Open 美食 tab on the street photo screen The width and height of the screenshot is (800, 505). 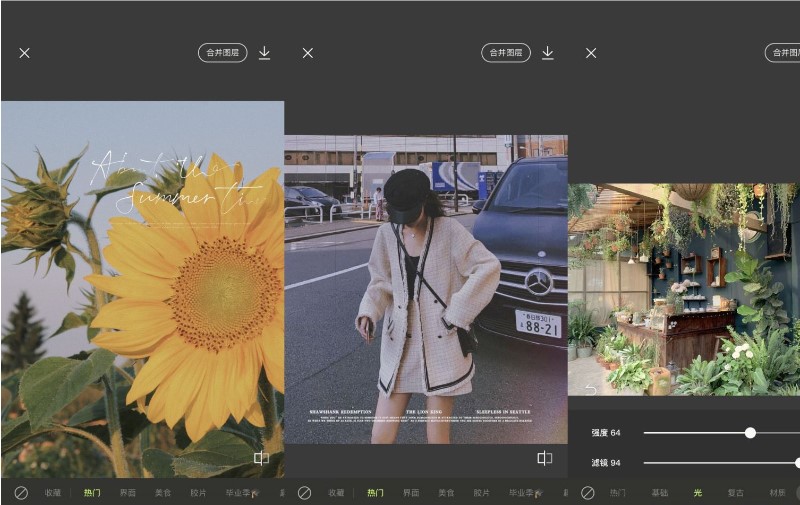(446, 493)
